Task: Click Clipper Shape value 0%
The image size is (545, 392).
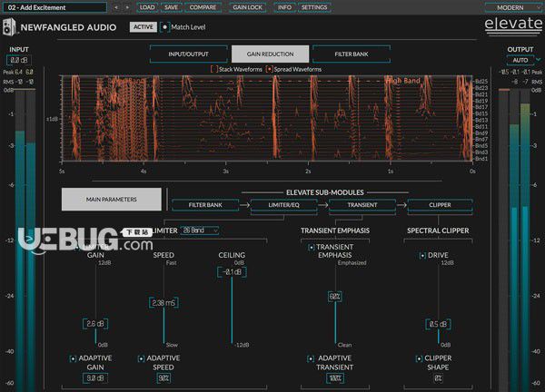Action: [x=438, y=377]
